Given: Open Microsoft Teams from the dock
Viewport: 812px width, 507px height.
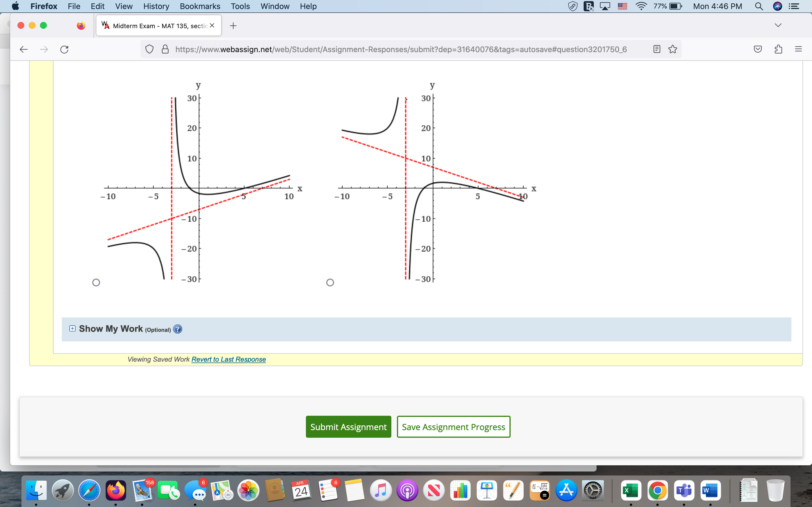Looking at the screenshot, I should [x=683, y=490].
